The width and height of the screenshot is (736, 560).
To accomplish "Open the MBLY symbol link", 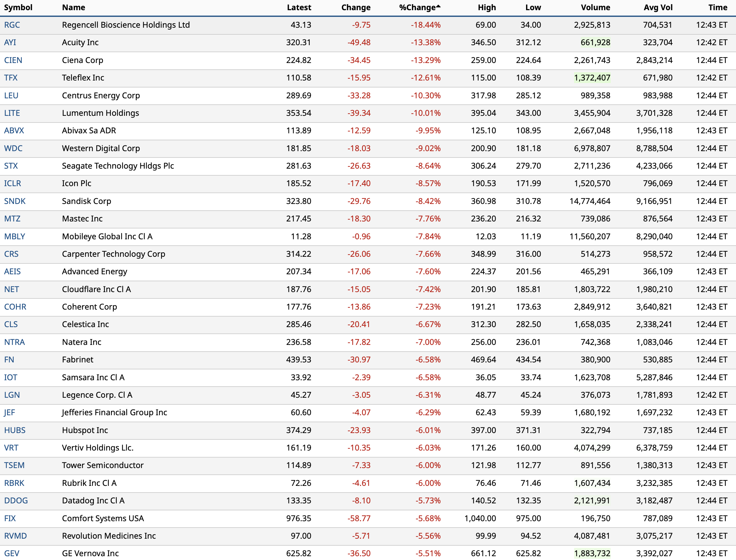I will 15,236.
